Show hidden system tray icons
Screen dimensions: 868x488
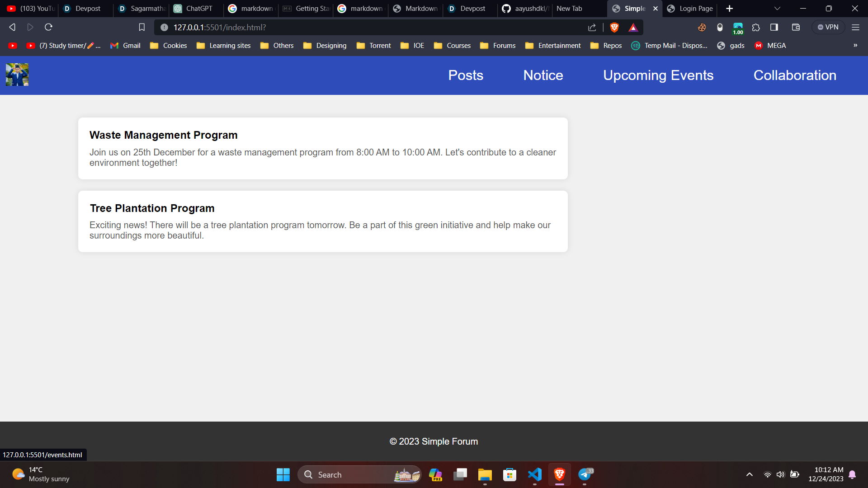[749, 474]
